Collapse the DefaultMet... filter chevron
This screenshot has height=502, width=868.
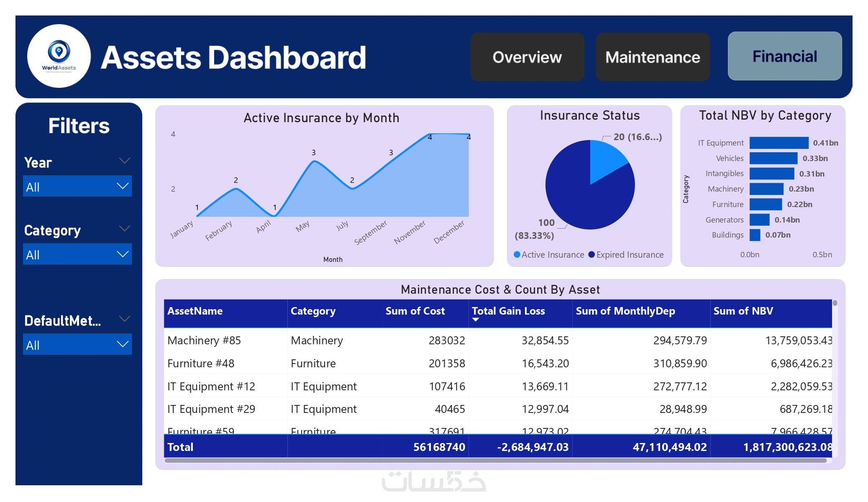(x=124, y=319)
